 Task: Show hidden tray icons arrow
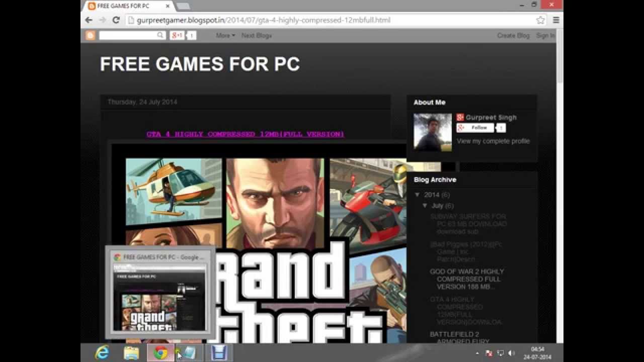click(x=477, y=353)
